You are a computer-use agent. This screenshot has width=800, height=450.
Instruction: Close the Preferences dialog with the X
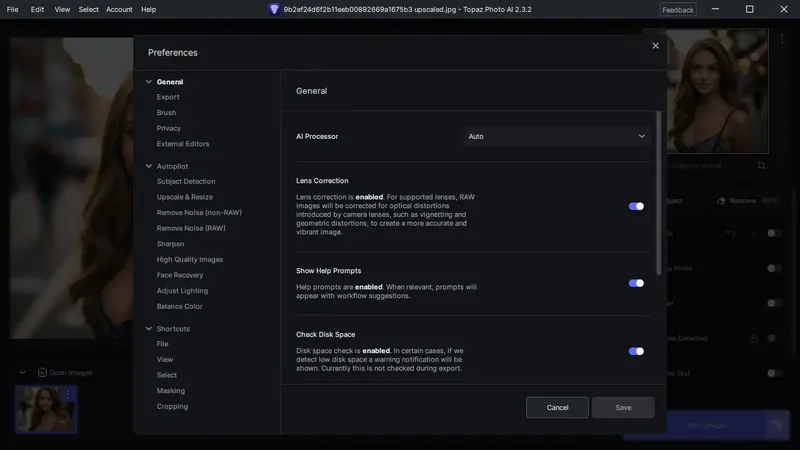point(656,46)
